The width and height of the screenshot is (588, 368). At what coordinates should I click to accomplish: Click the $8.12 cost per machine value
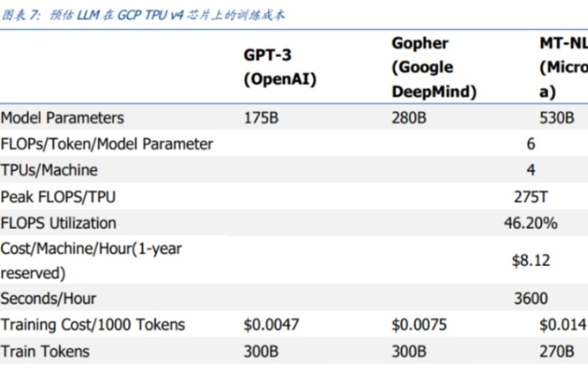pos(530,260)
